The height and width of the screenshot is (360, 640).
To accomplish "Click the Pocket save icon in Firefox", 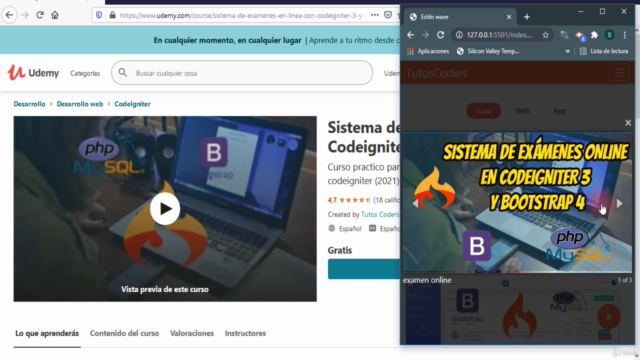I will (x=388, y=15).
